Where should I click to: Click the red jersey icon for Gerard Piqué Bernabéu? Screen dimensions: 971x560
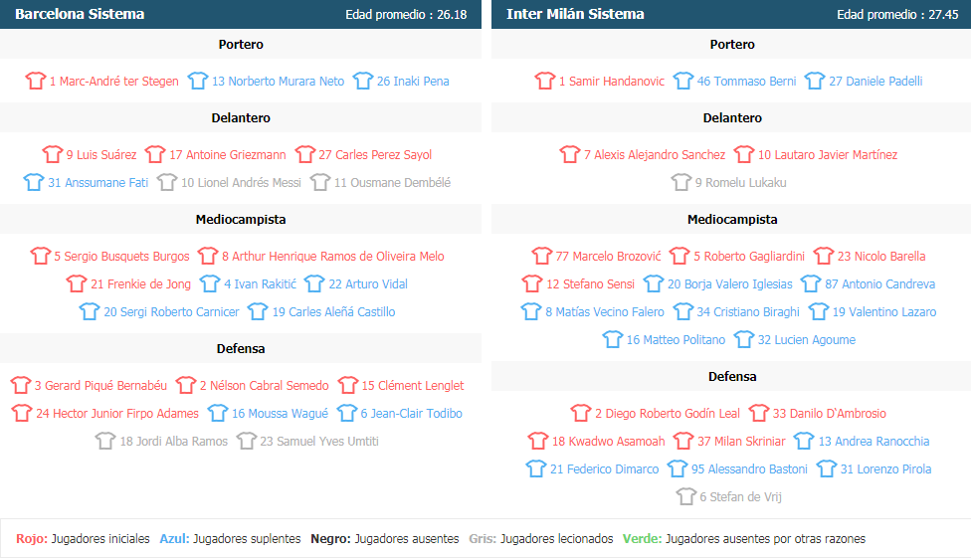21,386
